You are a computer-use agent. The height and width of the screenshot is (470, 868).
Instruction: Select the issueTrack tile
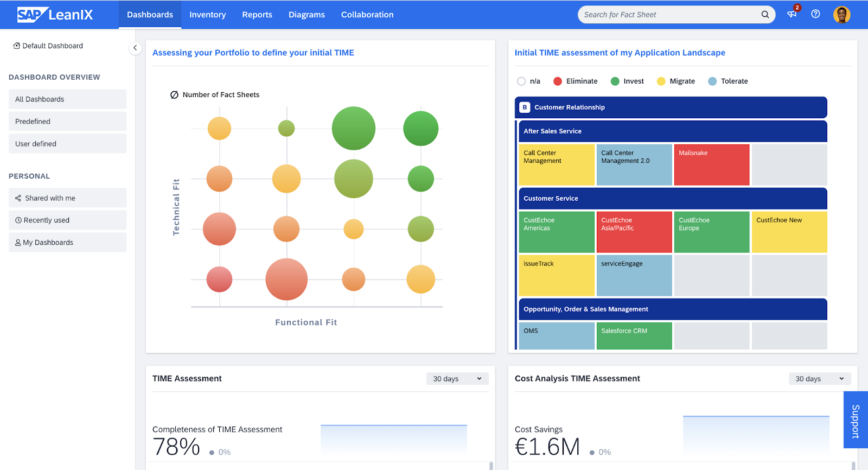point(557,276)
